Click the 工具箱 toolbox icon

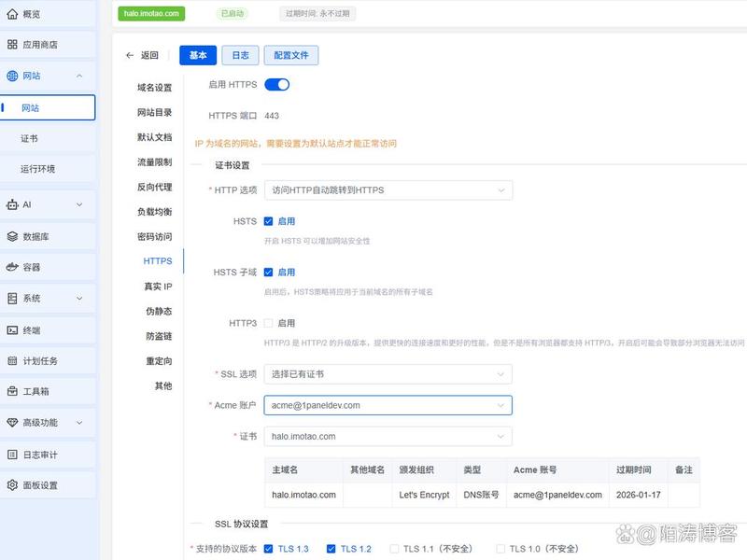[12, 391]
